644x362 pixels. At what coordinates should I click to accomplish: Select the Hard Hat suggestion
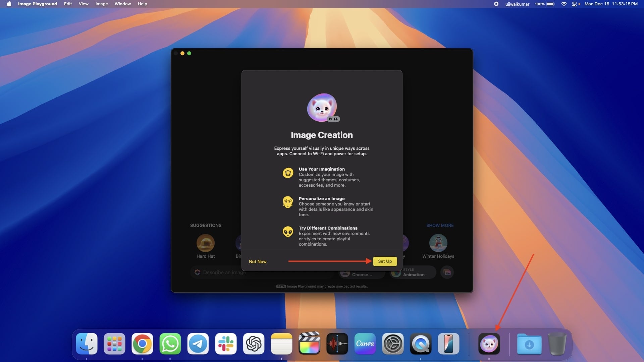click(205, 243)
